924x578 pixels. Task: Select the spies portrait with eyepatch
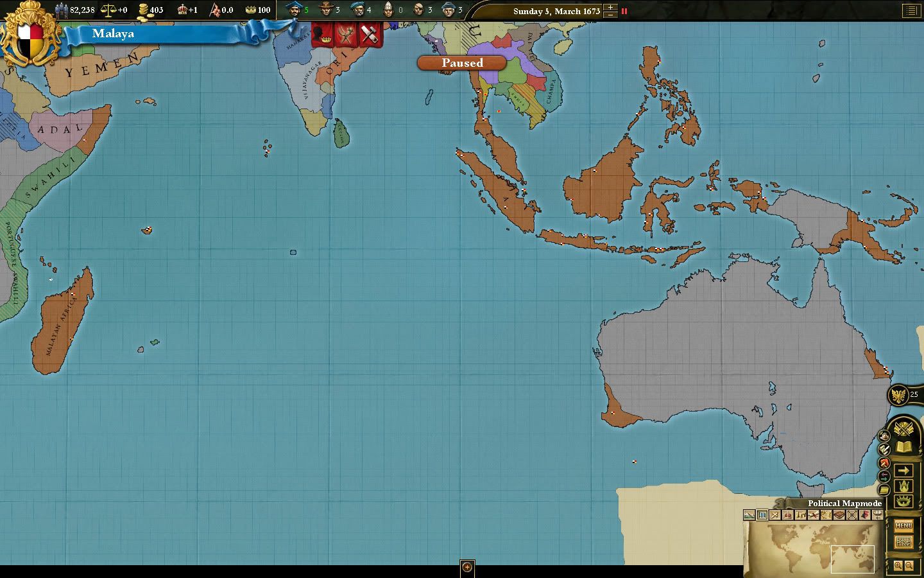[x=418, y=10]
